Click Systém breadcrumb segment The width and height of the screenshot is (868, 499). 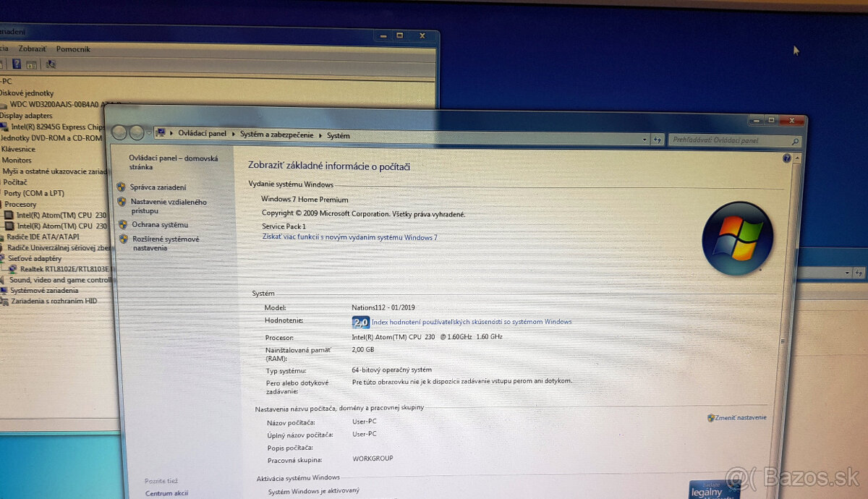[x=338, y=135]
